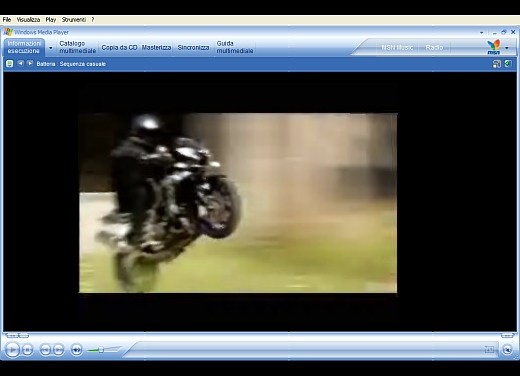Screen dimensions: 520x376
Task: Click the MSN butterfly logo
Action: (494, 47)
